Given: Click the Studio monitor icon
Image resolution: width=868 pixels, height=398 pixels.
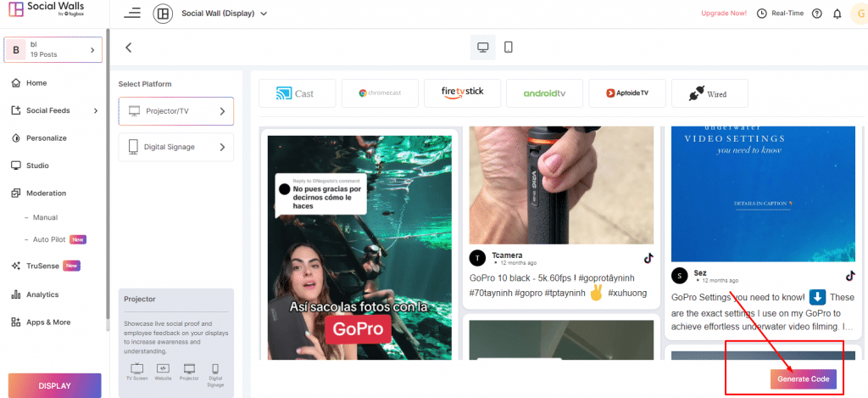Looking at the screenshot, I should click(16, 165).
